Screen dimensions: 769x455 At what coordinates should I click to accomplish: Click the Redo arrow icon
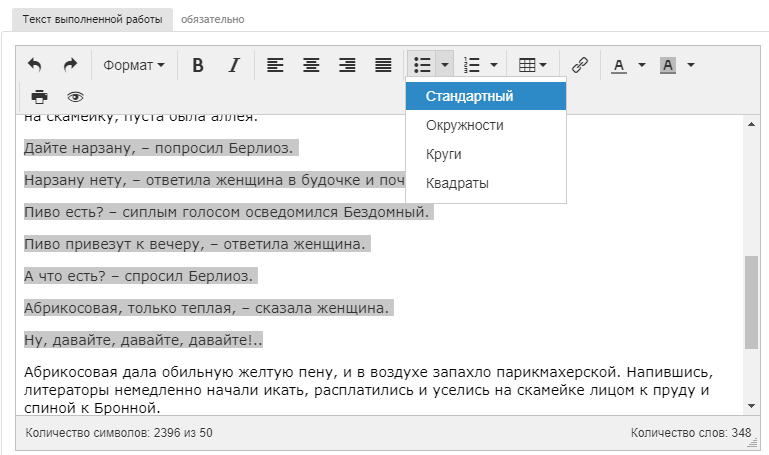(x=70, y=65)
